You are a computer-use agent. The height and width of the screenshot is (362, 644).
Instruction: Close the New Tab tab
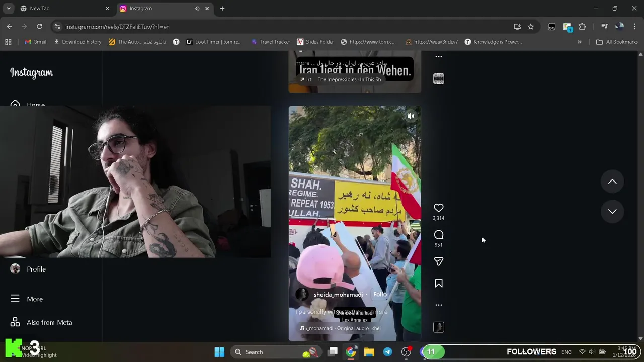(x=107, y=9)
